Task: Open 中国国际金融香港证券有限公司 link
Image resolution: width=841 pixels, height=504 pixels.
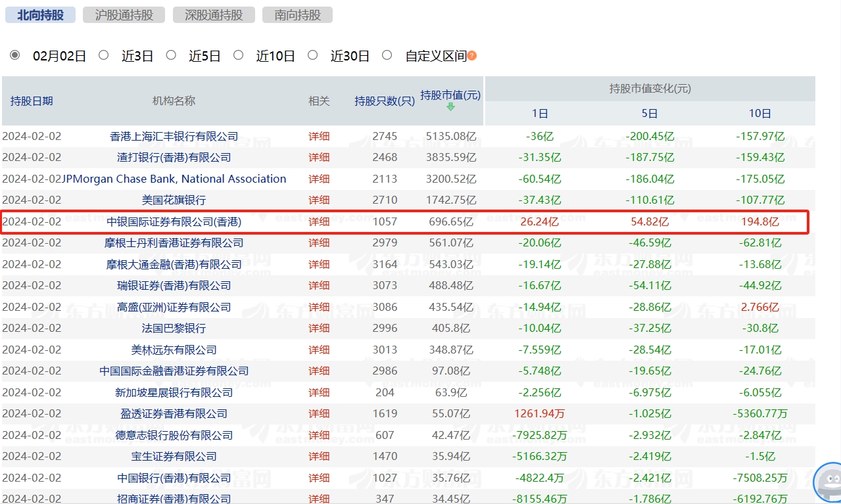Action: point(174,371)
